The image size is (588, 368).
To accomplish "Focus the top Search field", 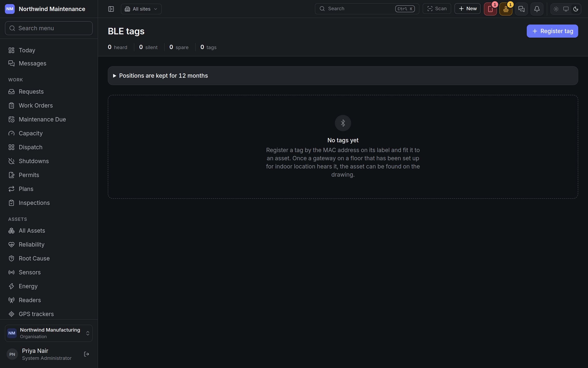I will (x=367, y=9).
